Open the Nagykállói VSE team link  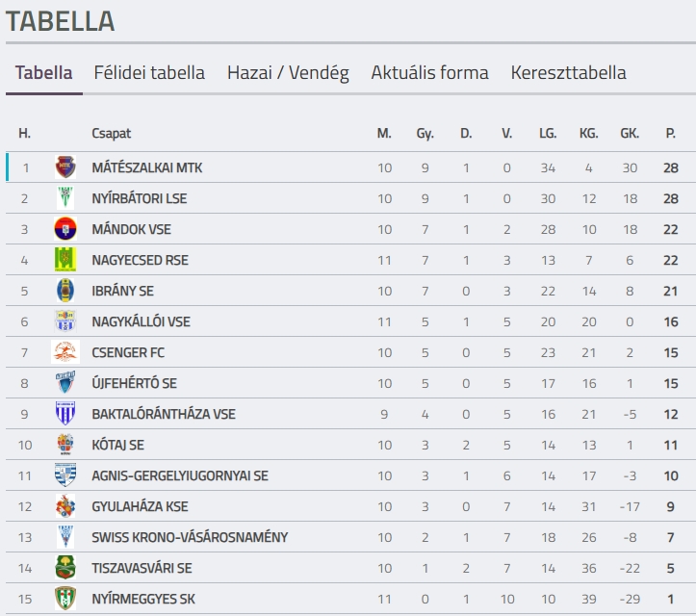[141, 321]
